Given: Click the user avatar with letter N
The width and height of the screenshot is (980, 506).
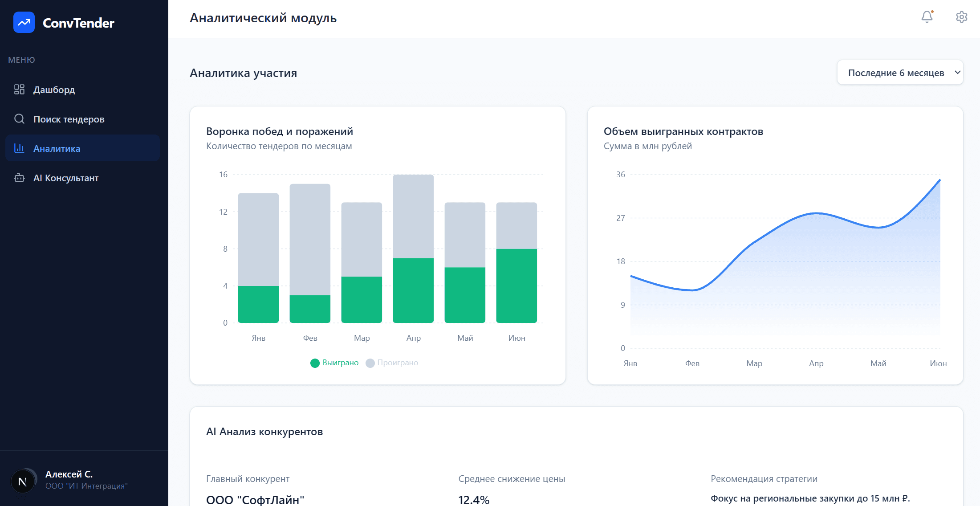Looking at the screenshot, I should pos(23,481).
